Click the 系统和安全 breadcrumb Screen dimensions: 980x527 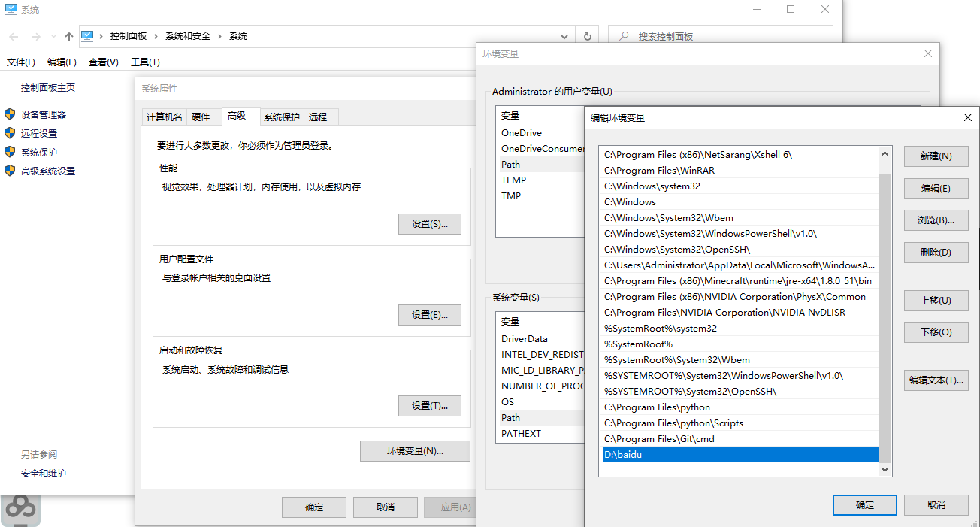click(188, 36)
